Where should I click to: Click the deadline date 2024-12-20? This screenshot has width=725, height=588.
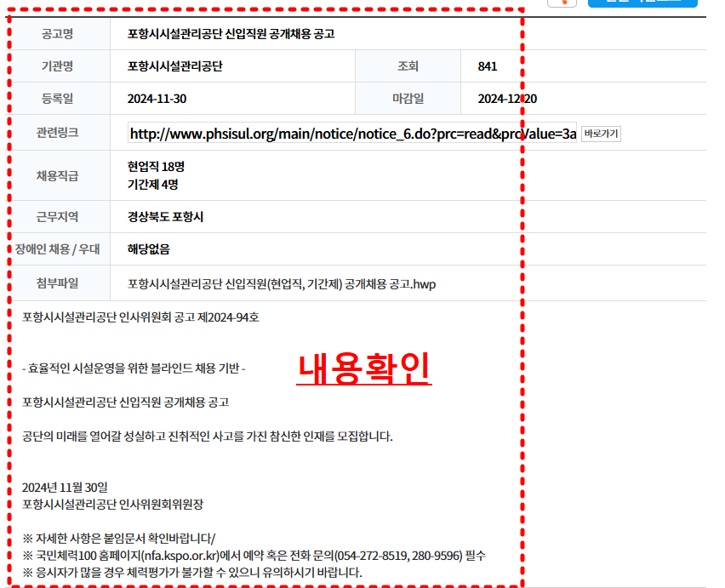click(x=507, y=99)
